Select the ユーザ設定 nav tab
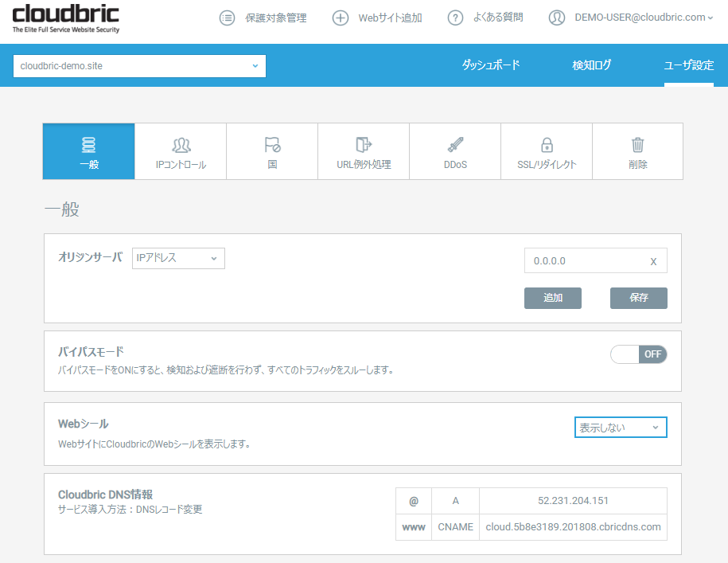Screen dimensions: 728x563 [688, 65]
